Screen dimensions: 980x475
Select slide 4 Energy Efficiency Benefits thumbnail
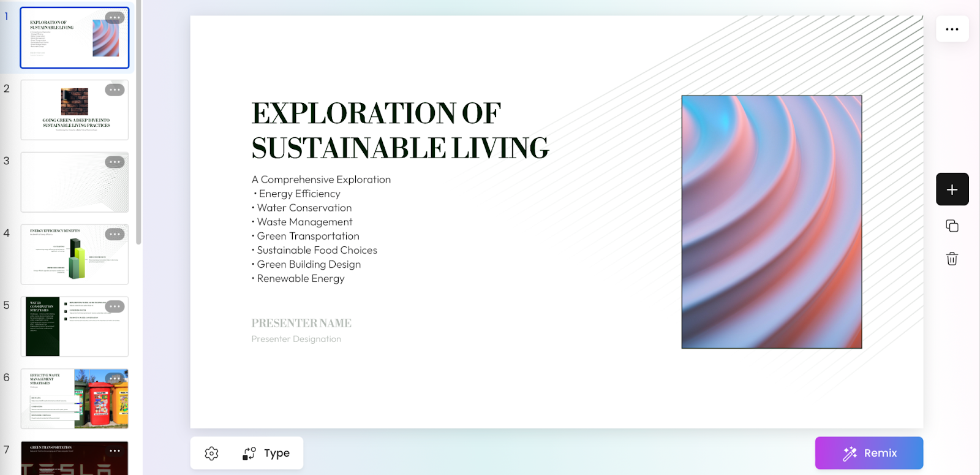click(x=74, y=254)
